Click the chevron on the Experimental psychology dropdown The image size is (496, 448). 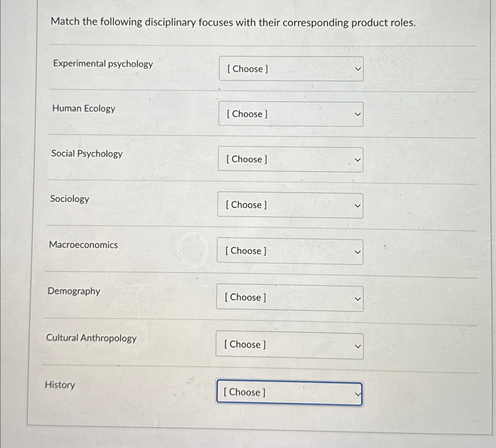tap(358, 69)
